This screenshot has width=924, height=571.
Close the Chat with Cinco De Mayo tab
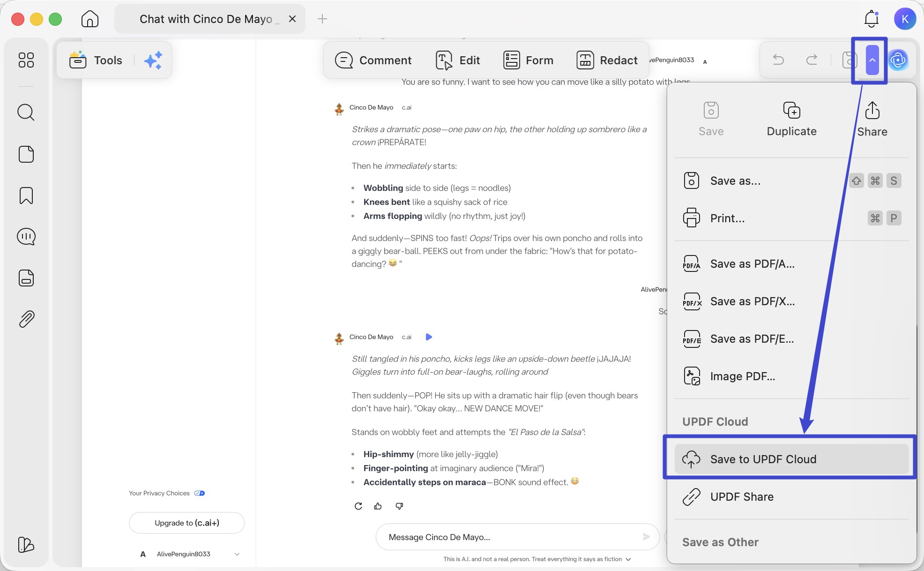click(292, 19)
